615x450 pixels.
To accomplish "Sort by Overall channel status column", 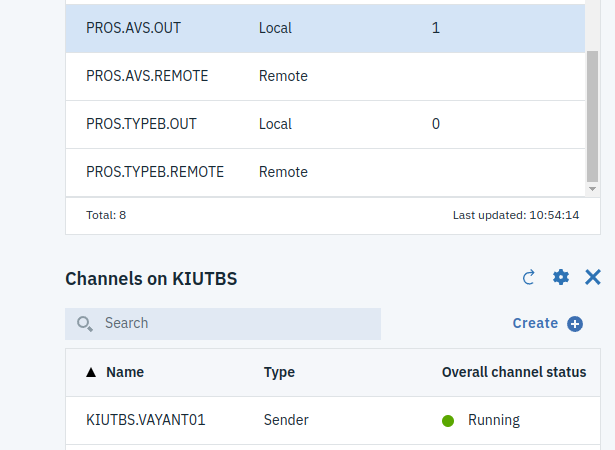I will (513, 372).
